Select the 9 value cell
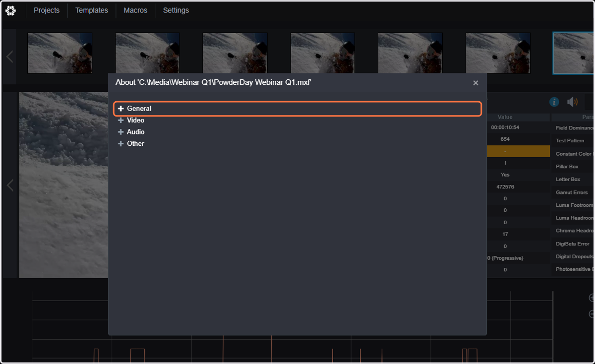Screen dimensions: 595x364 click(x=505, y=270)
